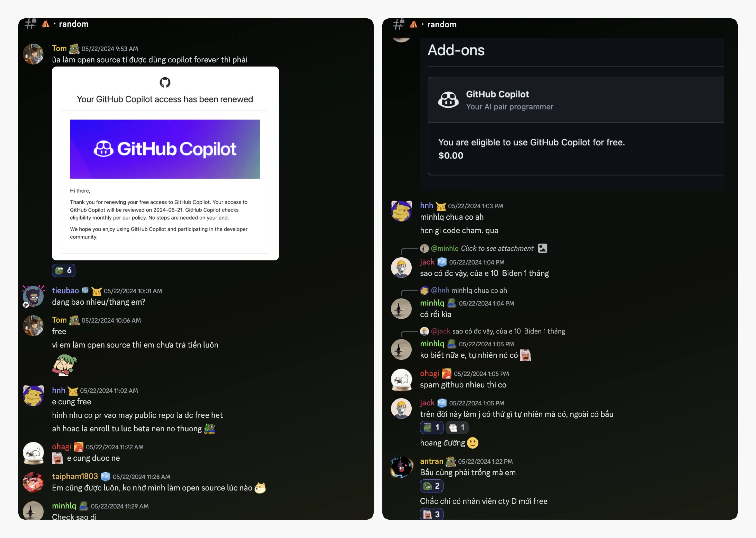Viewport: 756px width, 538px height.
Task: Toggle the reaction with count 3 under the cty D message
Action: pos(432,514)
